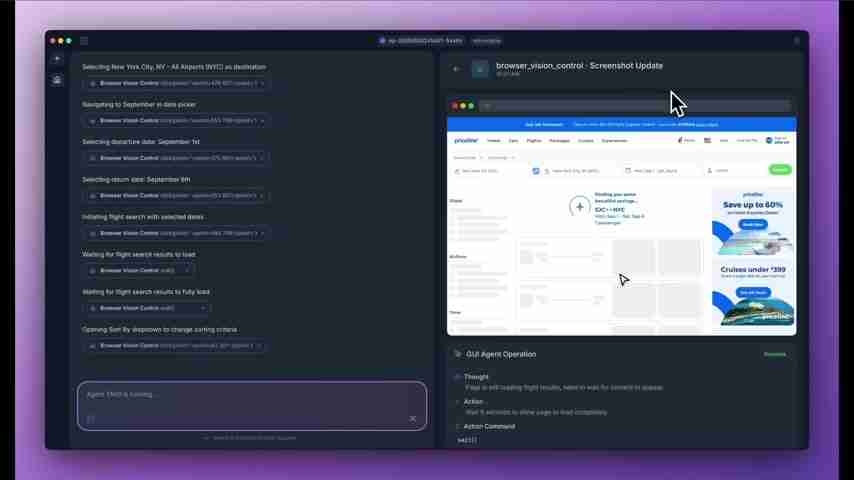Click Packages in the priceline screenshot navigation
854x480 pixels.
point(559,141)
